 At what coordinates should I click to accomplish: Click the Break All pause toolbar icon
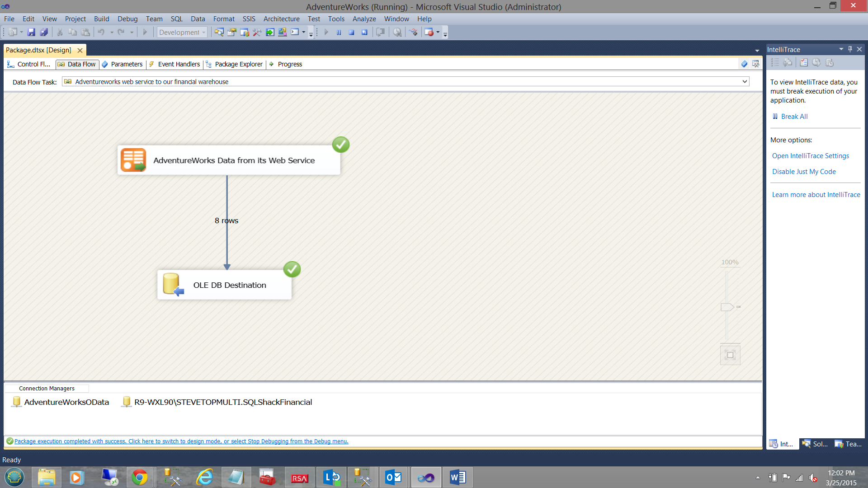pos(339,32)
